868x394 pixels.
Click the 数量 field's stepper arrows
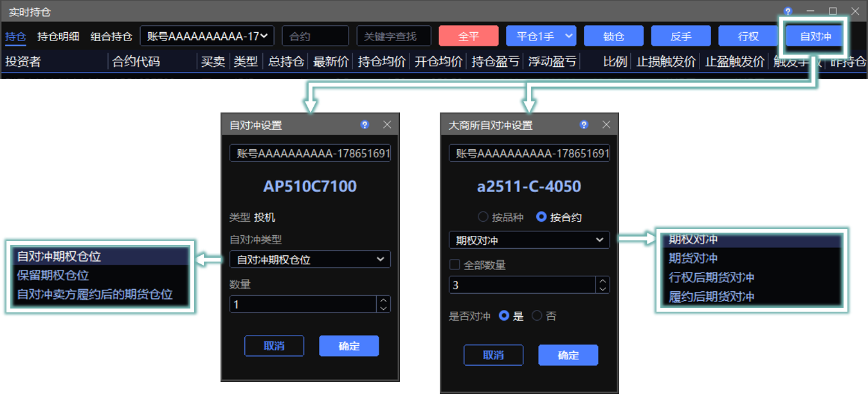click(x=384, y=304)
